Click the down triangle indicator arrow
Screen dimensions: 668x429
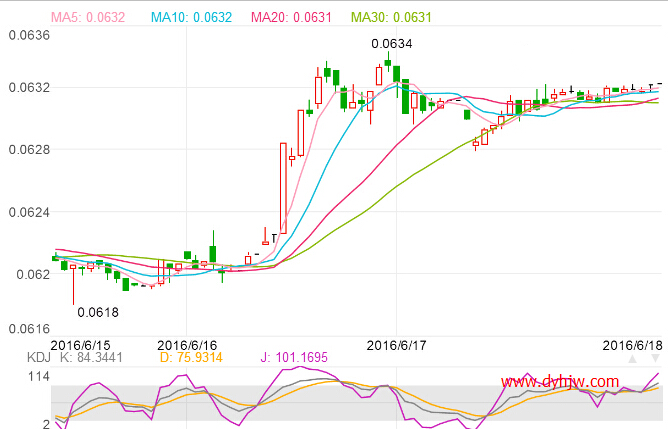(656, 359)
